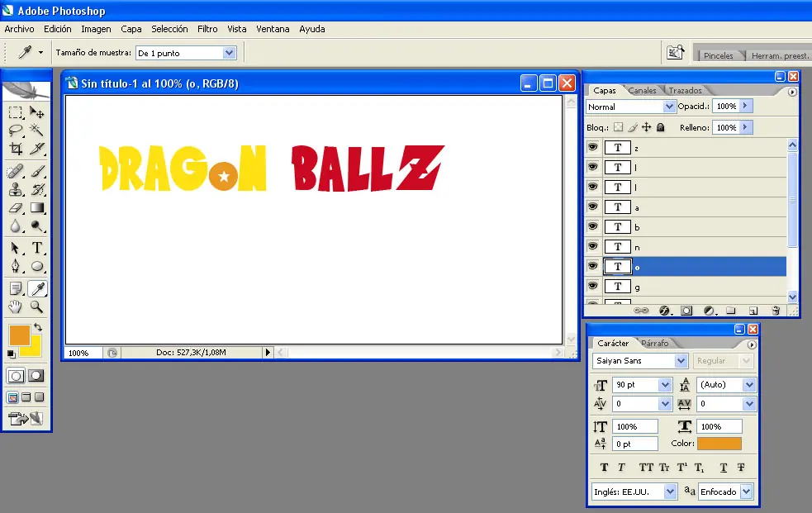Open the file browser toggle icon
The image size is (812, 513).
coord(675,52)
